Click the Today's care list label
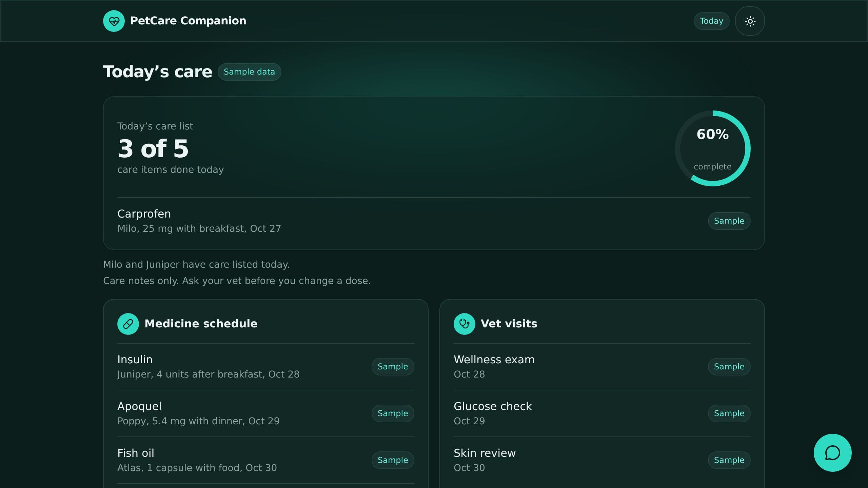Image resolution: width=868 pixels, height=488 pixels. click(x=155, y=126)
